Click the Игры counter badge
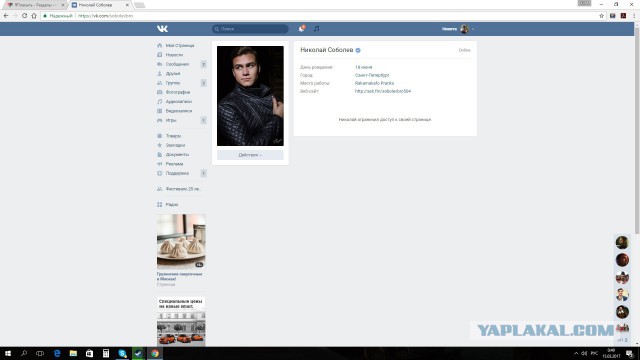 click(203, 120)
